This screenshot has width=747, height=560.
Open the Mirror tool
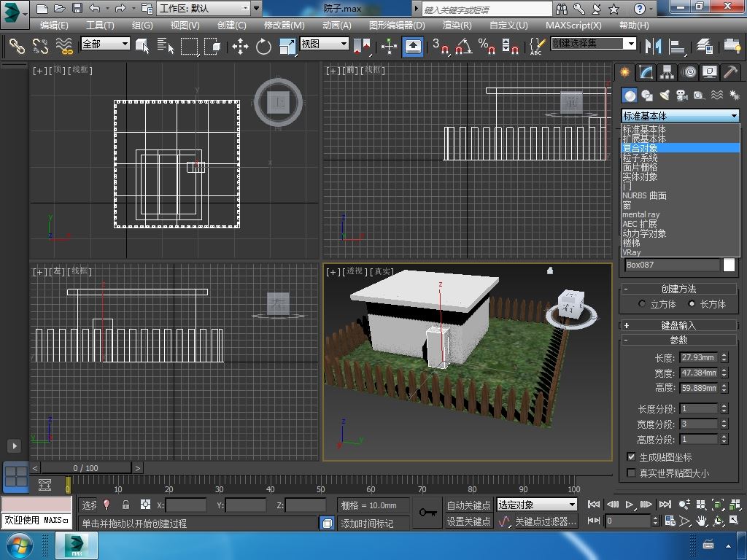click(x=653, y=46)
